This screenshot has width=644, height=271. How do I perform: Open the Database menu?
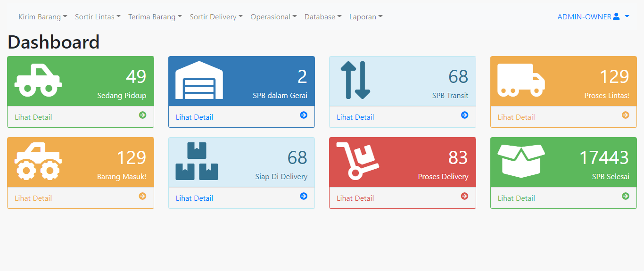pyautogui.click(x=323, y=17)
